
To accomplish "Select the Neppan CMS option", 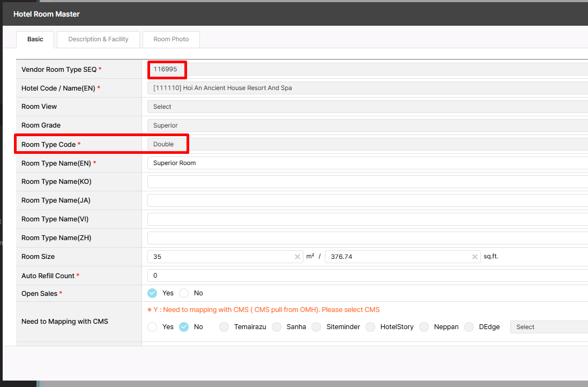I will click(x=424, y=327).
